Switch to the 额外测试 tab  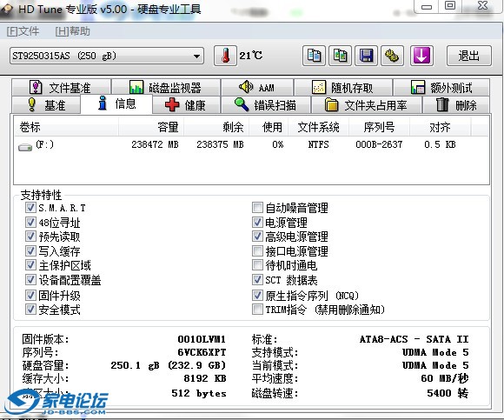(441, 87)
